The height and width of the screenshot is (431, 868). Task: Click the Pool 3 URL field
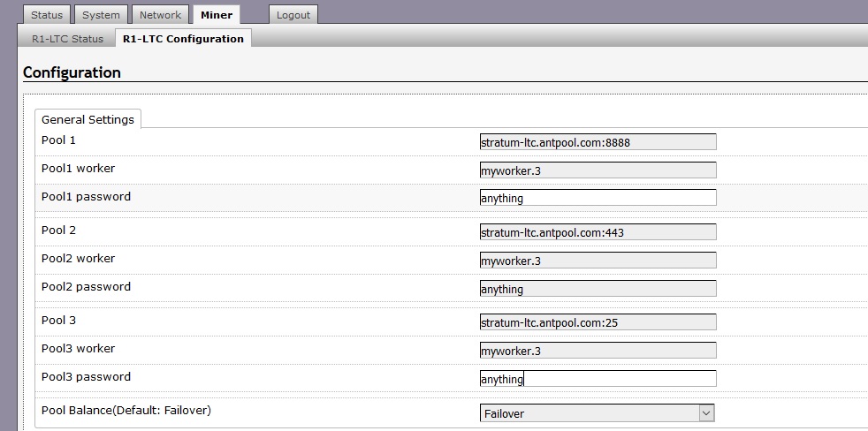598,322
